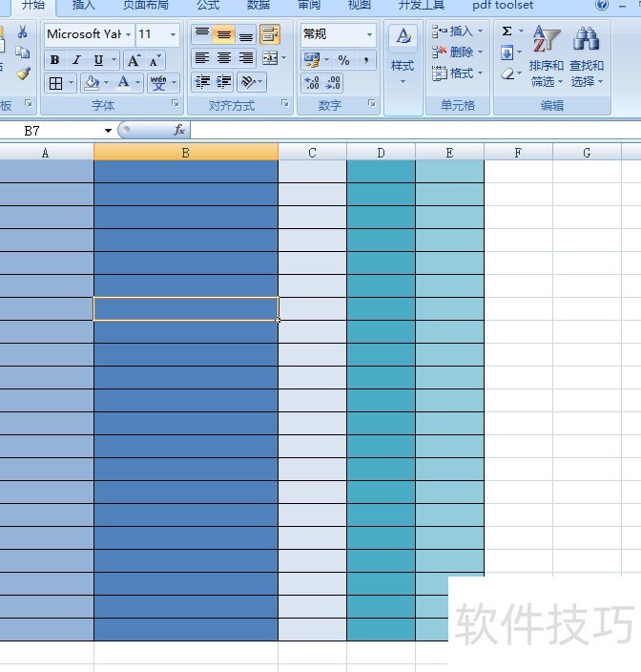The width and height of the screenshot is (641, 672).
Task: Open the pdf toolset tab
Action: pyautogui.click(x=503, y=5)
